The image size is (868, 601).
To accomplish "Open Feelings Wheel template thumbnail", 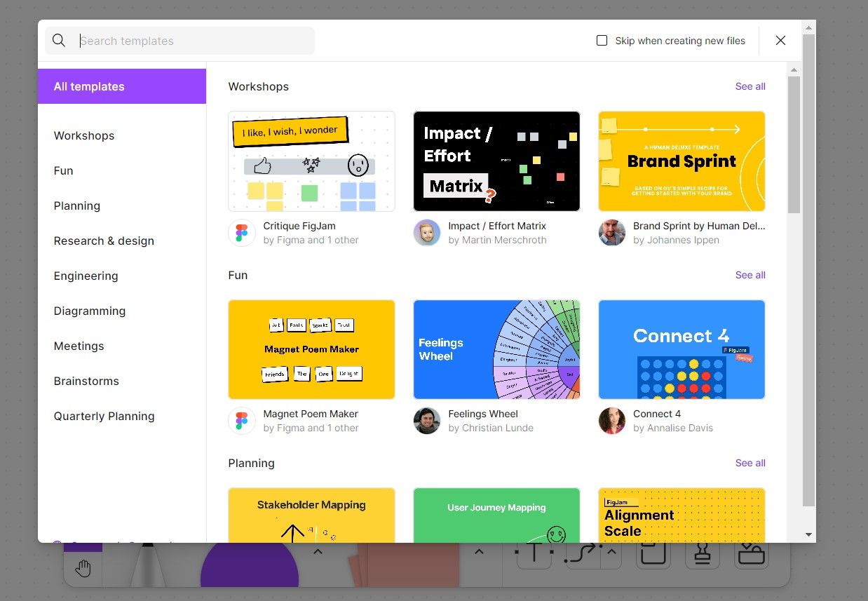I will point(496,349).
